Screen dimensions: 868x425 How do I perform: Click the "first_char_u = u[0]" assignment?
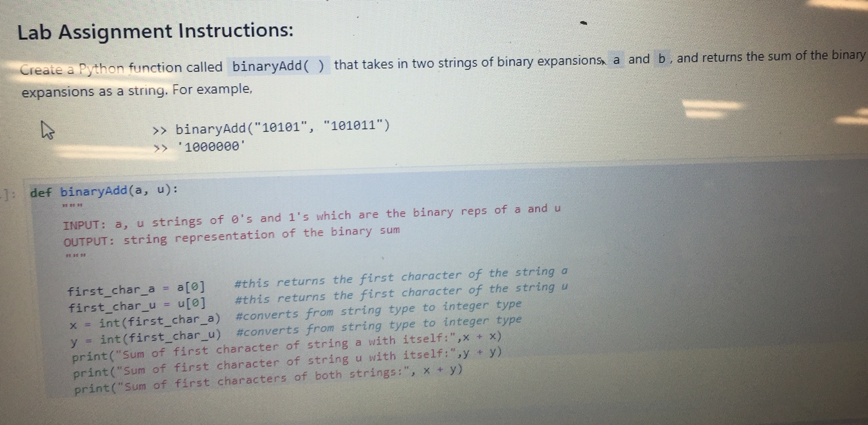click(x=137, y=305)
